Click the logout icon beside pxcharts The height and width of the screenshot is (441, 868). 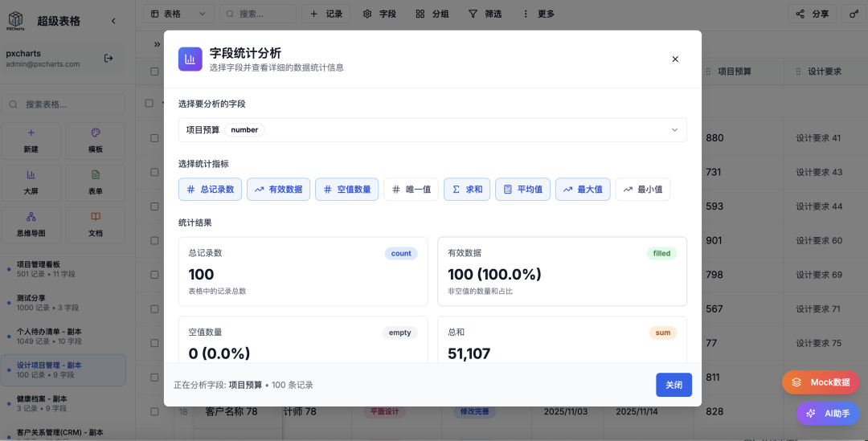(x=108, y=58)
